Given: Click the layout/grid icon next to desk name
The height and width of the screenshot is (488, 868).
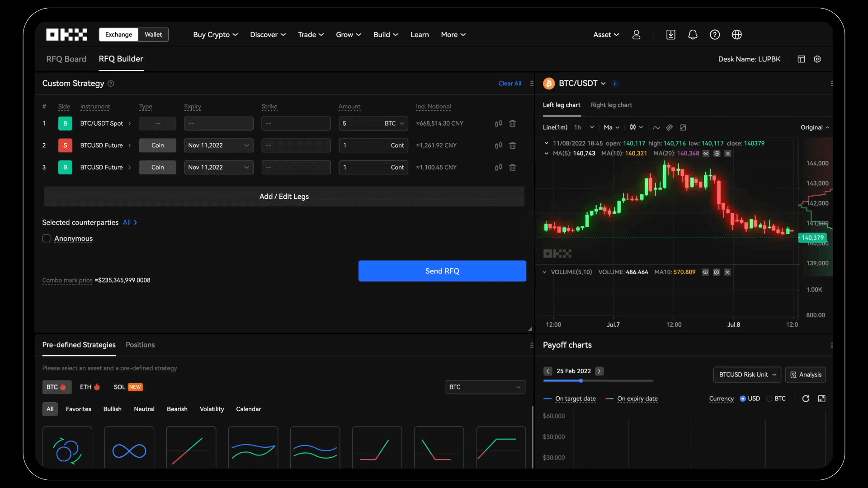Looking at the screenshot, I should [801, 60].
